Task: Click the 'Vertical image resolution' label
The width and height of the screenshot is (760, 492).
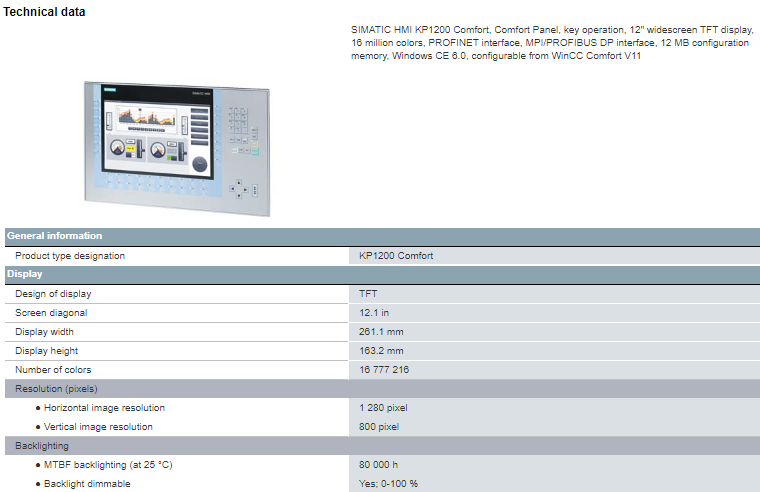Action: pos(98,427)
